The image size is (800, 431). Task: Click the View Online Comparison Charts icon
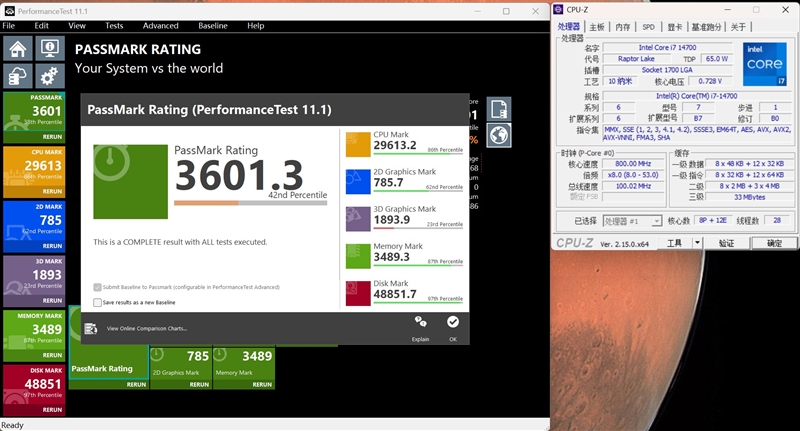click(91, 328)
